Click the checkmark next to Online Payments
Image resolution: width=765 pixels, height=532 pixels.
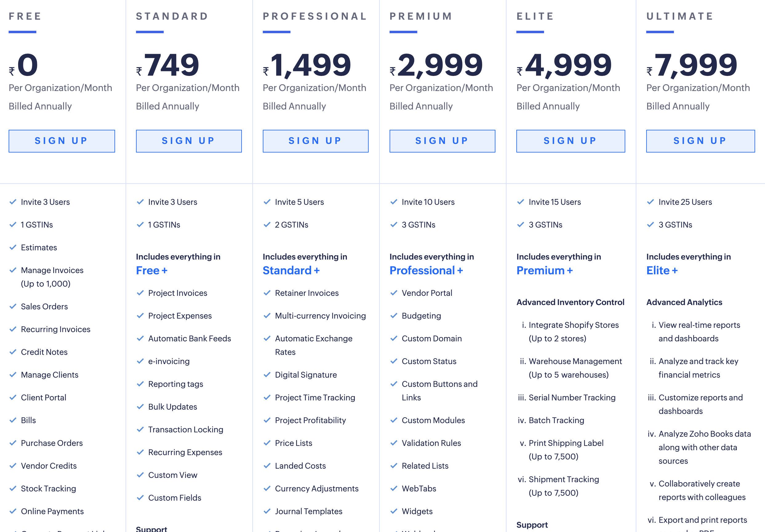(x=13, y=511)
